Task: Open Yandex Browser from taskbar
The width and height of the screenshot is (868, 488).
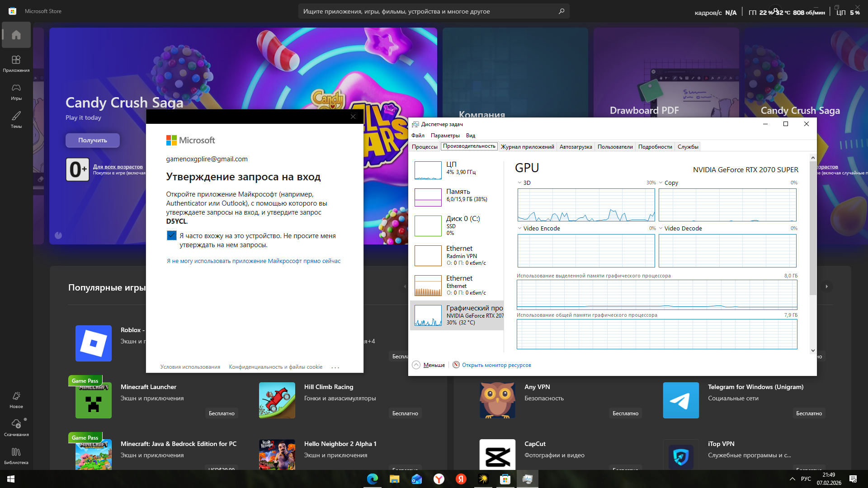Action: 439,479
